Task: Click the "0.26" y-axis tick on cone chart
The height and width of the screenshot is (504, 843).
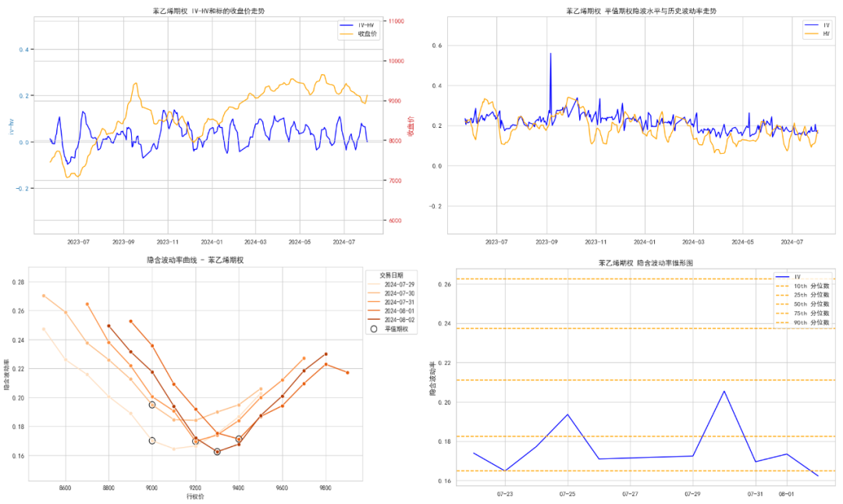Action: pos(445,285)
